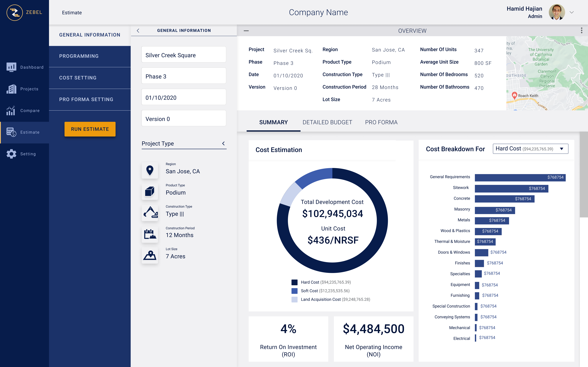Click the Estimate breadcrumb in the header
The width and height of the screenshot is (588, 367).
[72, 13]
